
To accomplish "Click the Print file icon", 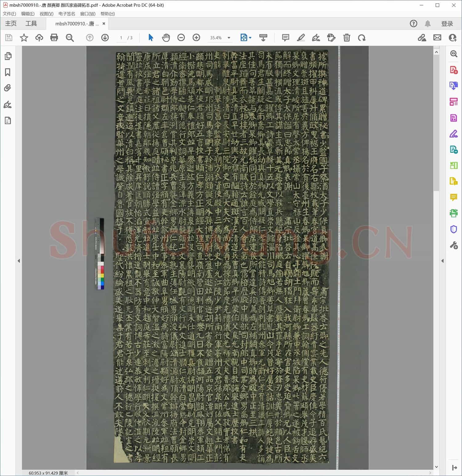I will 54,38.
